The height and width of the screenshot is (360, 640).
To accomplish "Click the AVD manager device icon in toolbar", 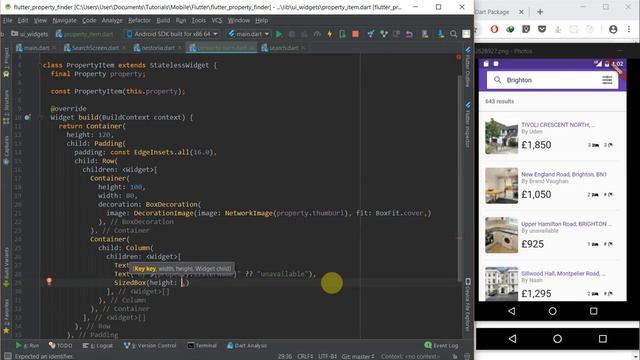I will pyautogui.click(x=425, y=34).
